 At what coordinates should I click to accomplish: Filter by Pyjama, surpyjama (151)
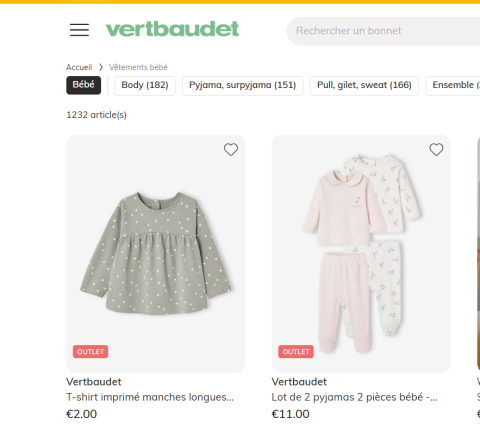coord(243,86)
